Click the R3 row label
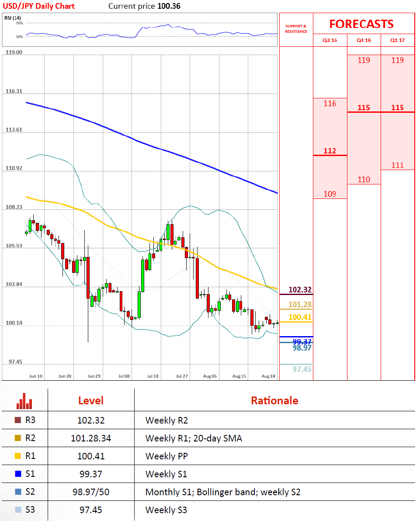This screenshot has height=521, width=420. pos(30,420)
